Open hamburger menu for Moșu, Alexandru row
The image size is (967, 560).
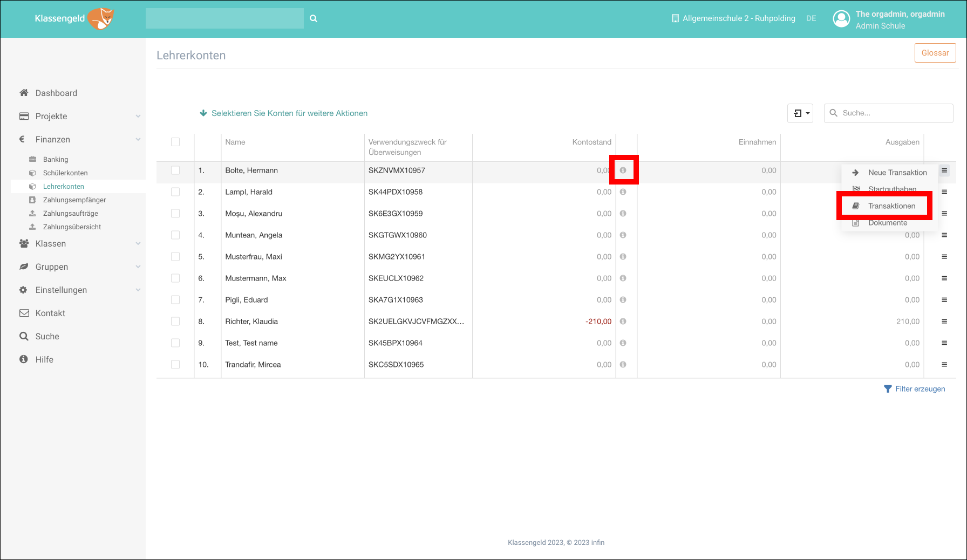point(944,214)
